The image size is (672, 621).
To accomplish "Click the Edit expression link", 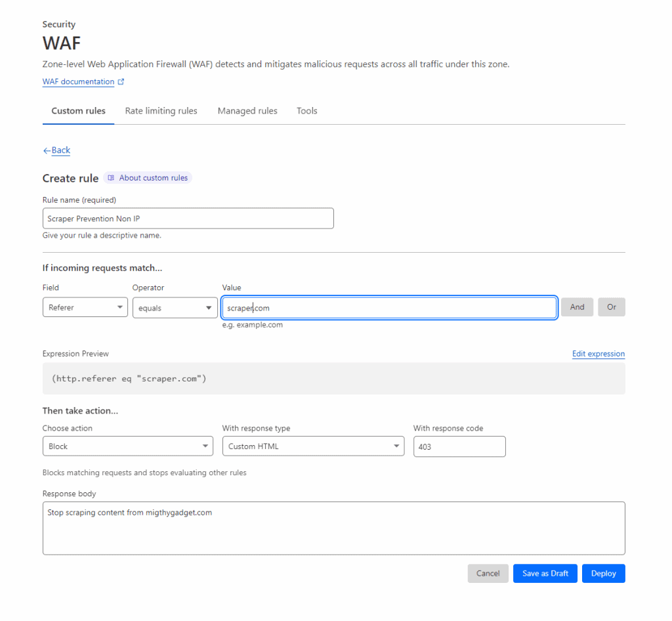I will pos(598,354).
